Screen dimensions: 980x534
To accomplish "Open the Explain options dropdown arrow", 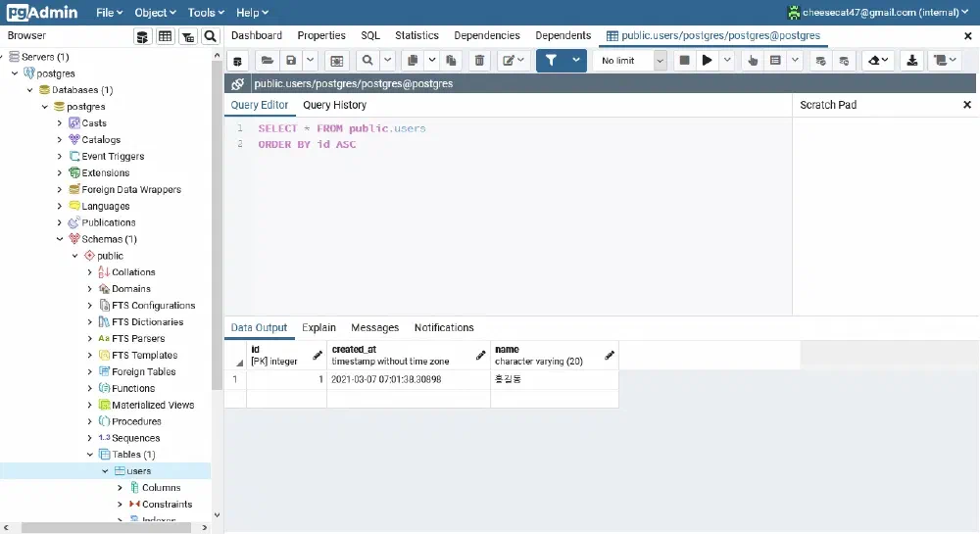I will click(x=795, y=61).
